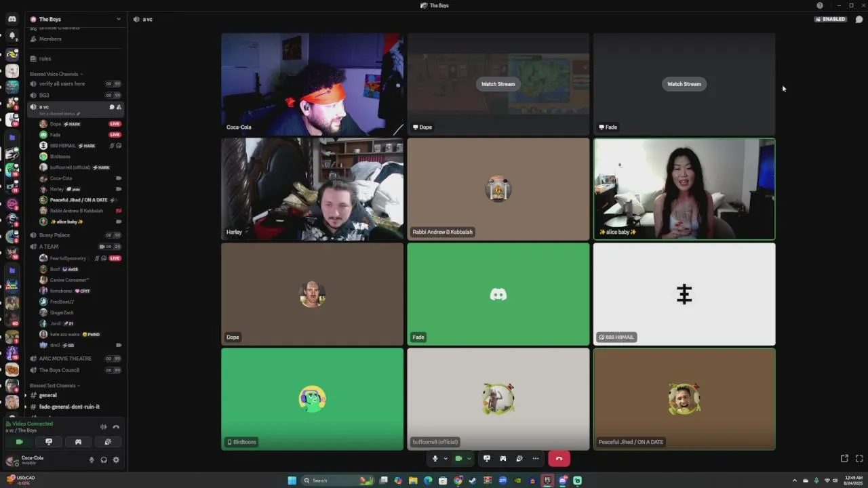
Task: Open the Windows Start menu
Action: (x=292, y=481)
